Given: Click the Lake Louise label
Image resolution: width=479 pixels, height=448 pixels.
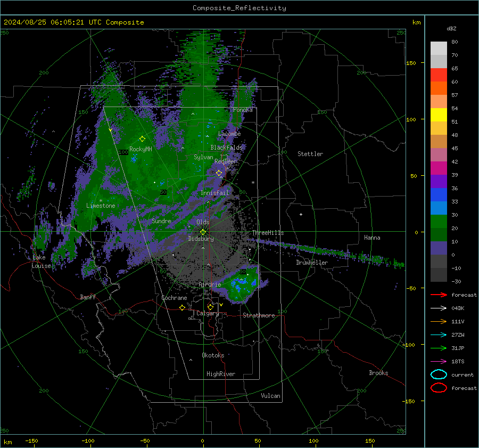Looking at the screenshot, I should 41,262.
